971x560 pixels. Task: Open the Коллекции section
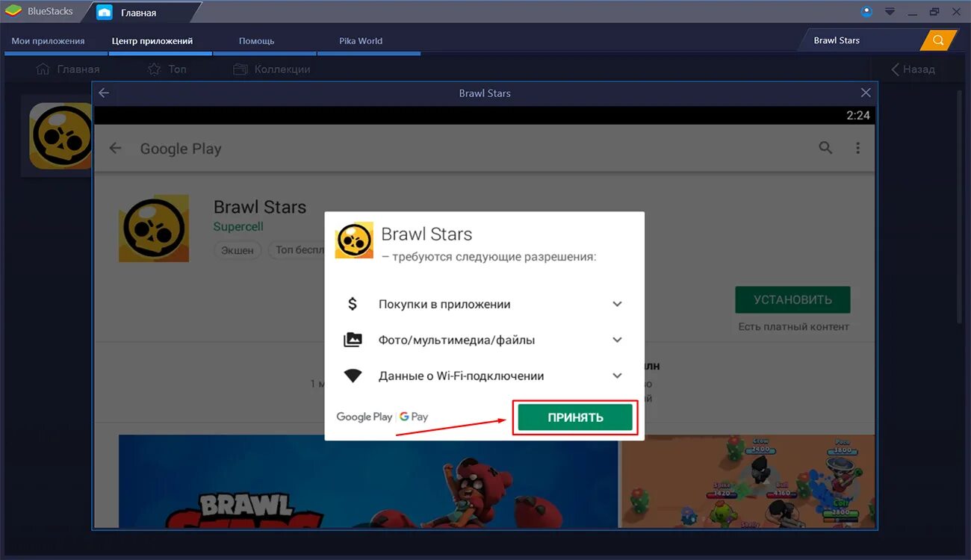[x=271, y=69]
